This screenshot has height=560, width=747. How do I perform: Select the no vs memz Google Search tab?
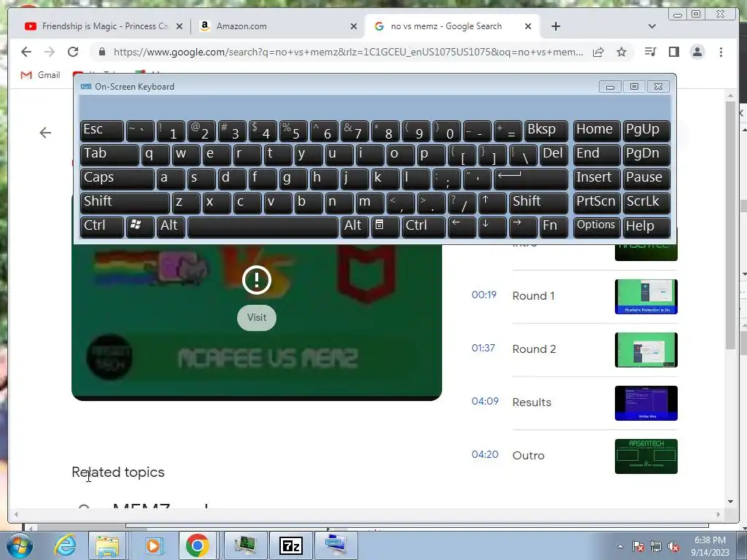pos(452,26)
